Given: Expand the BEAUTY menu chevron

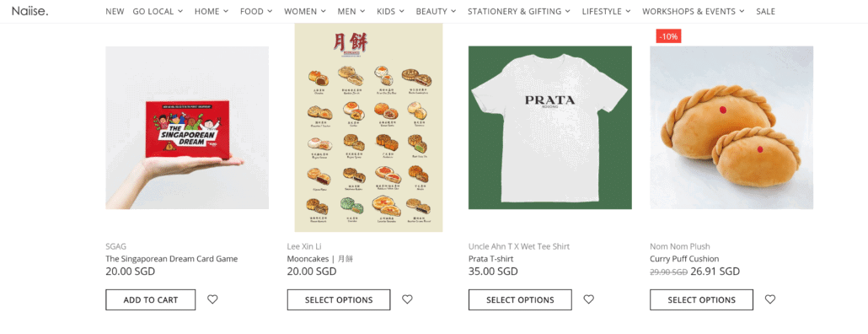Looking at the screenshot, I should [453, 11].
